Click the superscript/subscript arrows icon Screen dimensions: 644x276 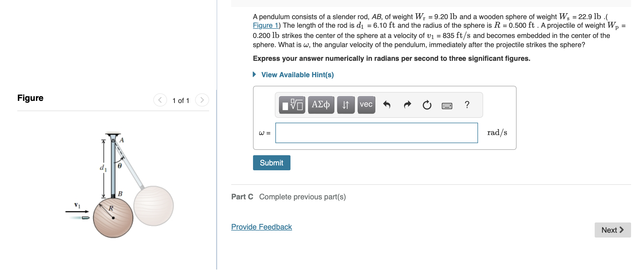(346, 105)
